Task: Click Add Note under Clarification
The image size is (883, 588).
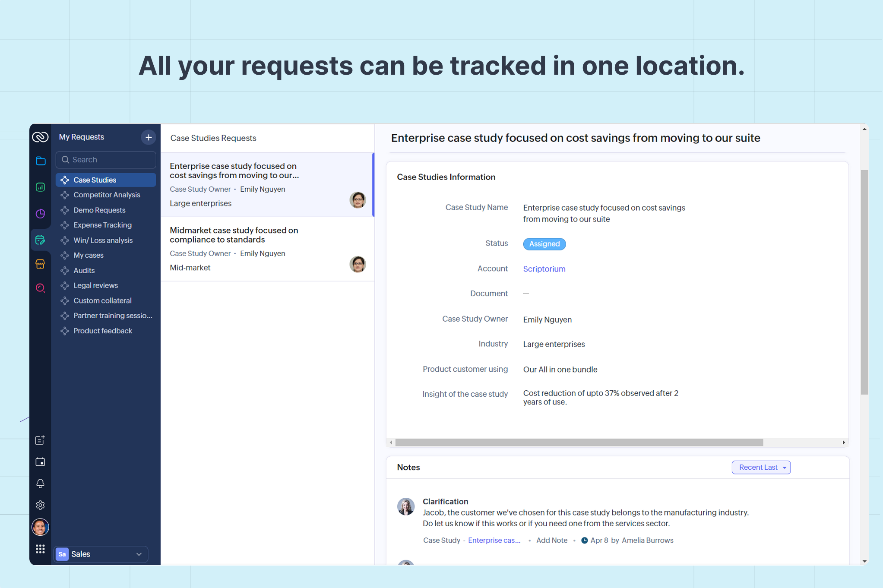Action: tap(551, 540)
